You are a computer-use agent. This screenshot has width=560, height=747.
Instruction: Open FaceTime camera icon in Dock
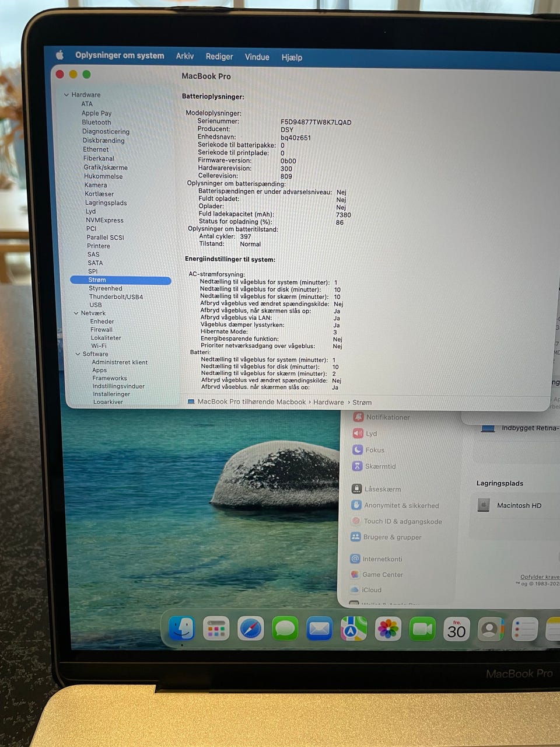click(x=422, y=629)
